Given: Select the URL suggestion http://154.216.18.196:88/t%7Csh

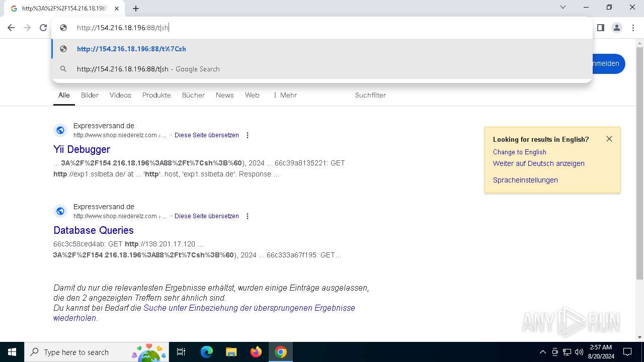Looking at the screenshot, I should (322, 49).
